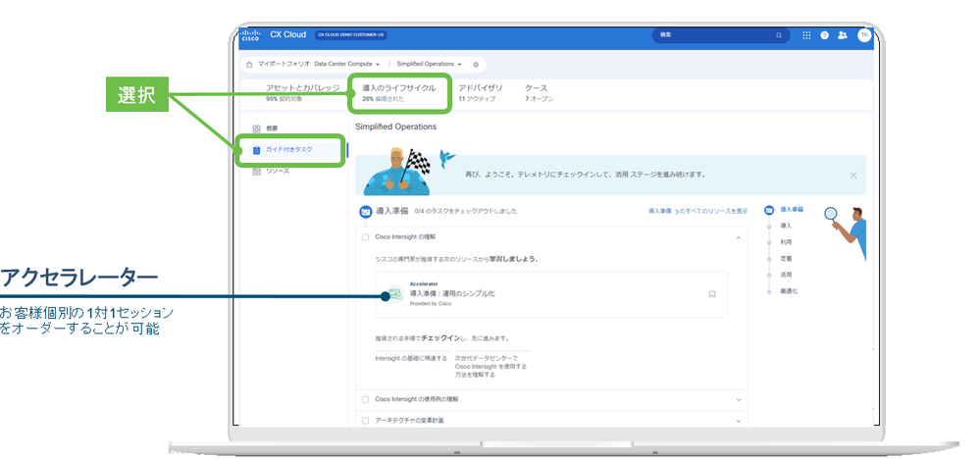980x459 pixels.
Task: Open the apps grid launcher icon
Action: [806, 35]
